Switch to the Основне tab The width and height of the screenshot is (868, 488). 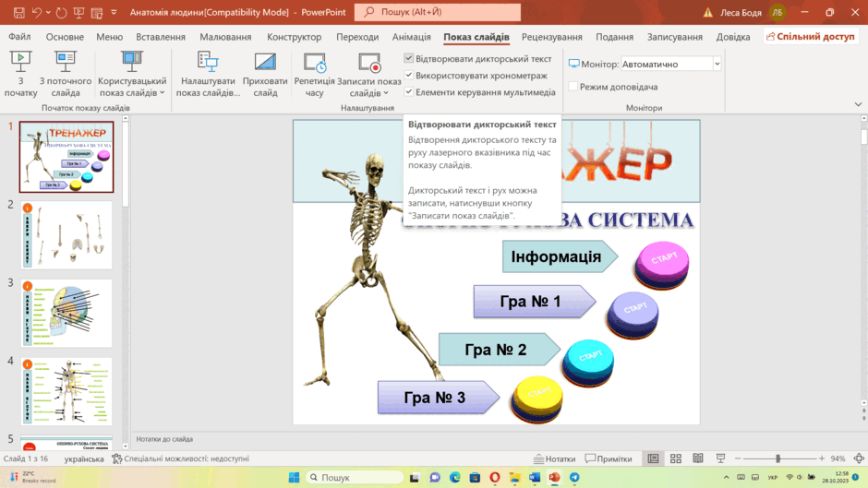tap(65, 37)
